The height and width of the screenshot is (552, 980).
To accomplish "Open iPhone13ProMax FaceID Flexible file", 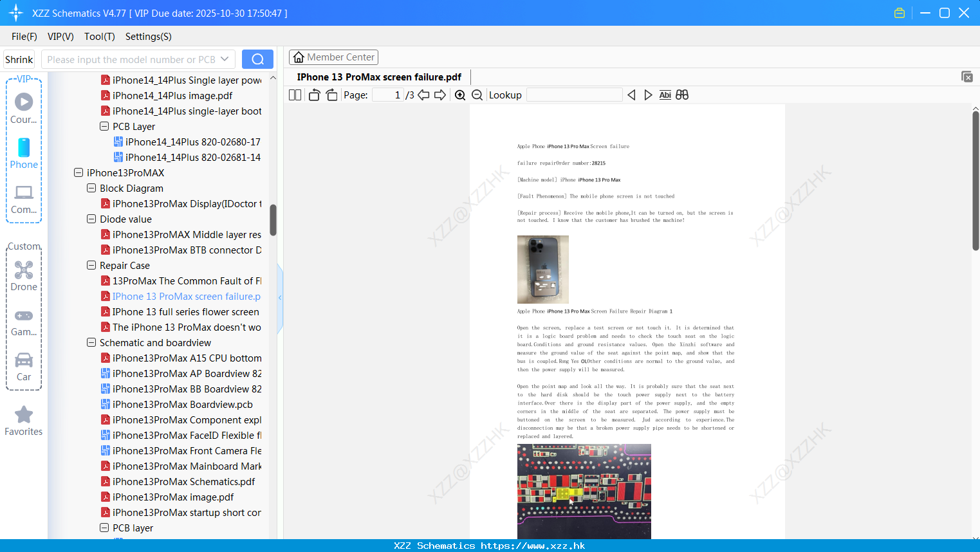I will (181, 436).
